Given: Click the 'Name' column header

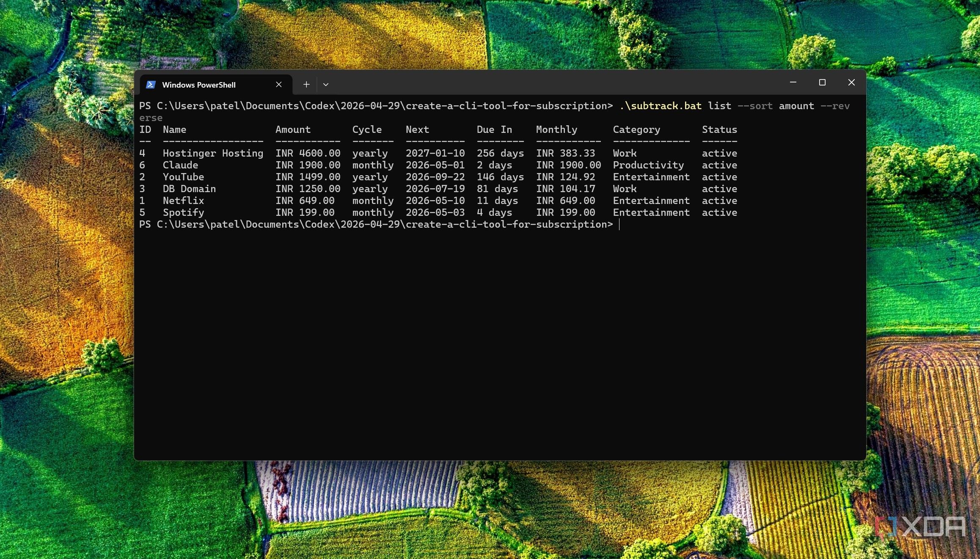Looking at the screenshot, I should point(174,129).
